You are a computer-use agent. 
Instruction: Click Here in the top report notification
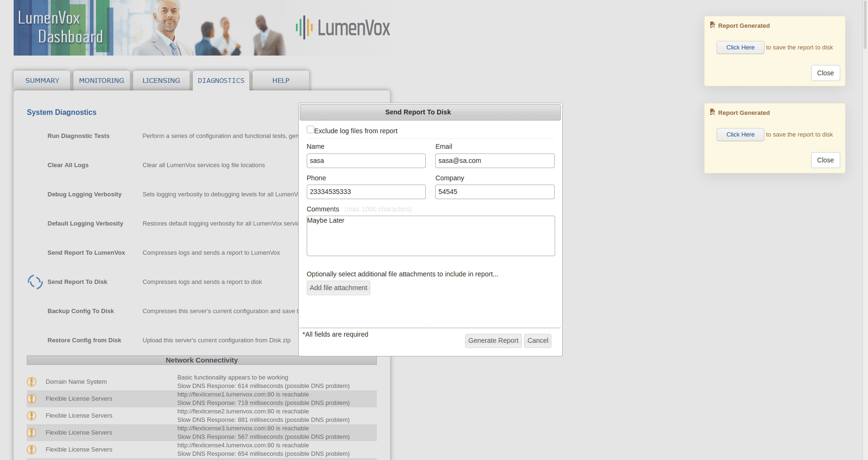pyautogui.click(x=740, y=48)
